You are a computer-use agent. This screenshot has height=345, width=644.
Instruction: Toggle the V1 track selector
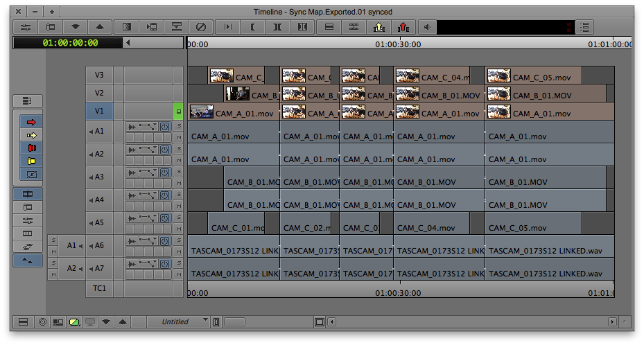tap(99, 111)
